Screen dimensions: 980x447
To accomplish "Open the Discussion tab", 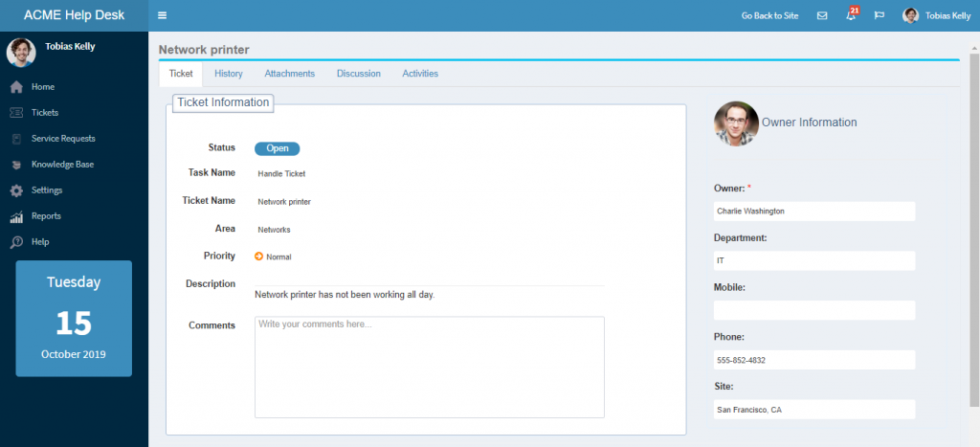I will pyautogui.click(x=359, y=73).
